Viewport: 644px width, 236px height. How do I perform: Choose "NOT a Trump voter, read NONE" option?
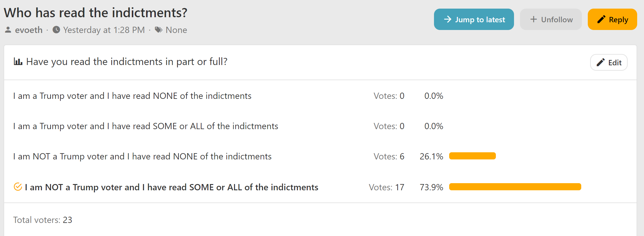(x=142, y=157)
